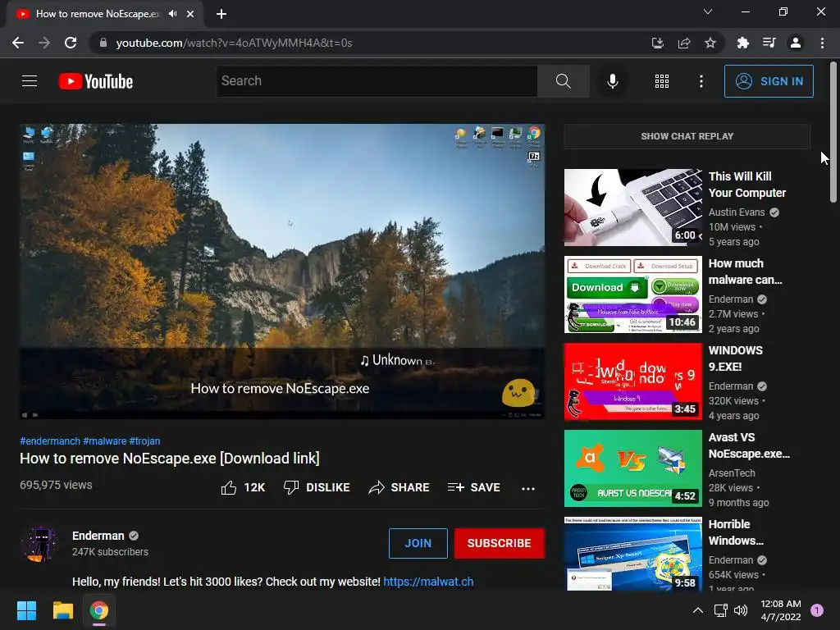Click the JOIN button
The height and width of the screenshot is (630, 840).
(418, 543)
